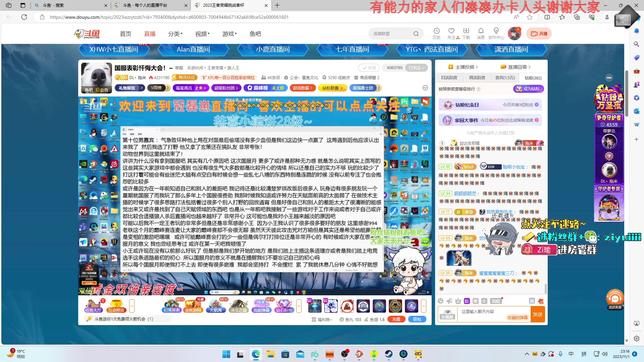The width and height of the screenshot is (644, 362).
Task: Refresh the browser page
Action: click(24, 17)
